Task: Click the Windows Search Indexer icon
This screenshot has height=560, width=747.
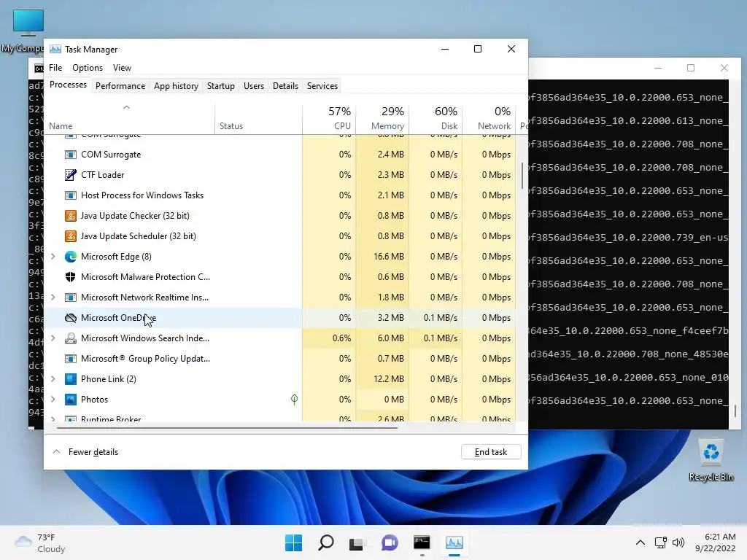Action: [x=71, y=338]
